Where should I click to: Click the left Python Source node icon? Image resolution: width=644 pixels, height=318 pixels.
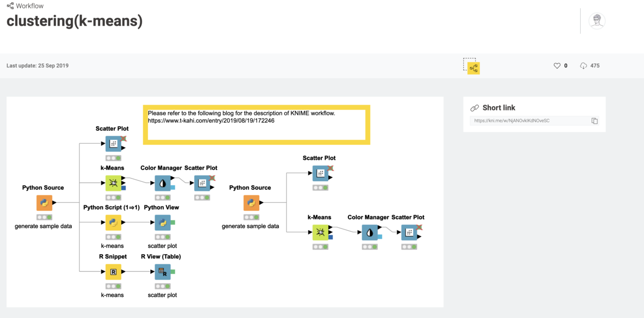click(x=44, y=203)
